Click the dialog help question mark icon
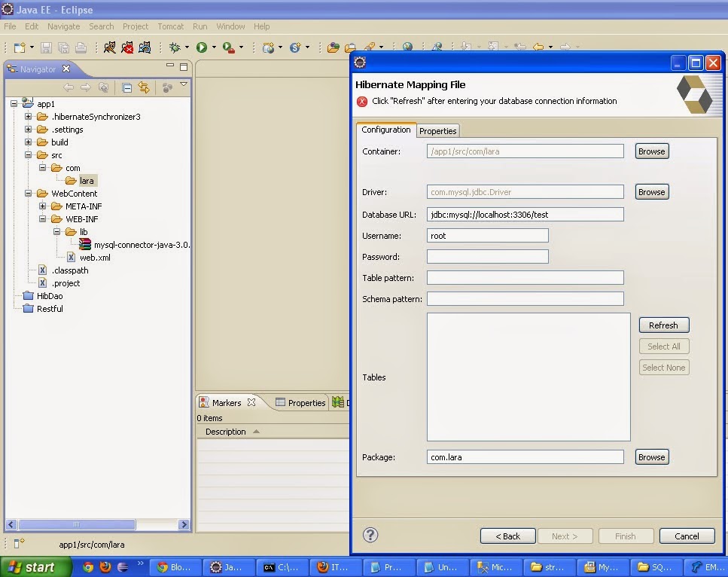This screenshot has height=577, width=728. (370, 535)
